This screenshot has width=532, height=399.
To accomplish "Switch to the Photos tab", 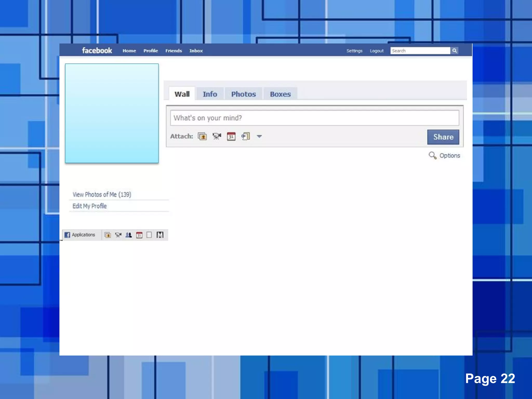I will point(243,94).
